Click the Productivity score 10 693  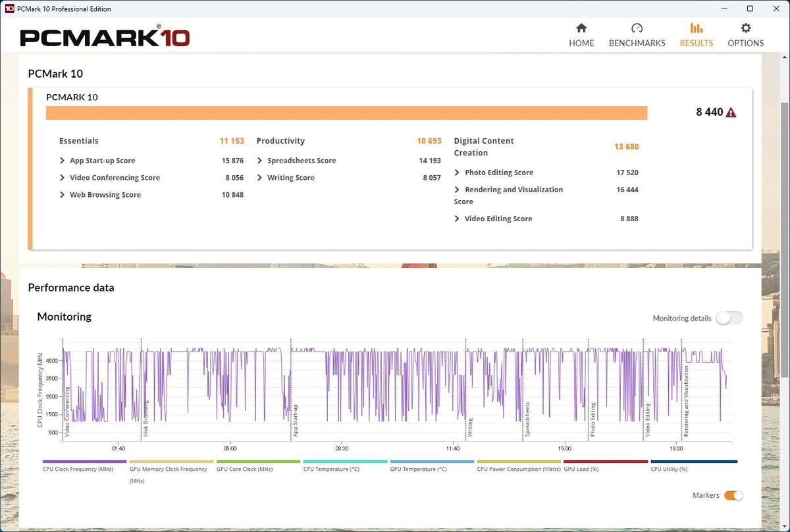click(429, 141)
